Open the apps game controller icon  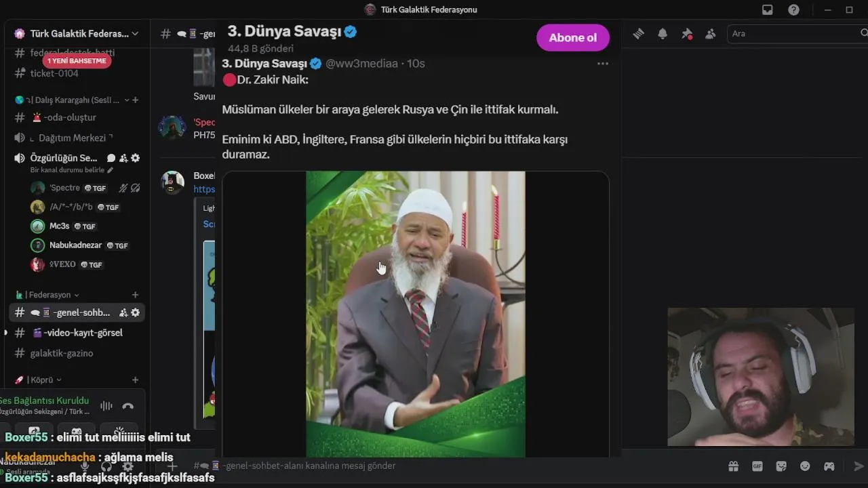pos(829,466)
